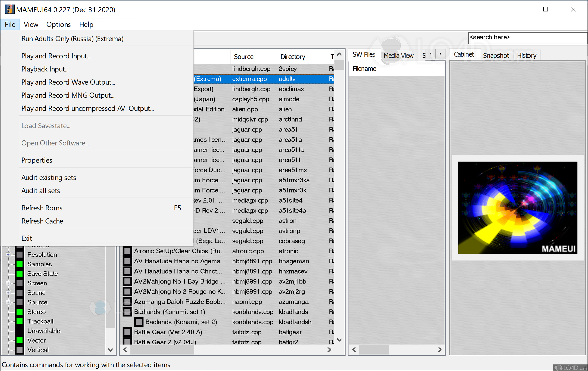Sort the list by Directory column header
Screen dimensions: 588x371
292,57
